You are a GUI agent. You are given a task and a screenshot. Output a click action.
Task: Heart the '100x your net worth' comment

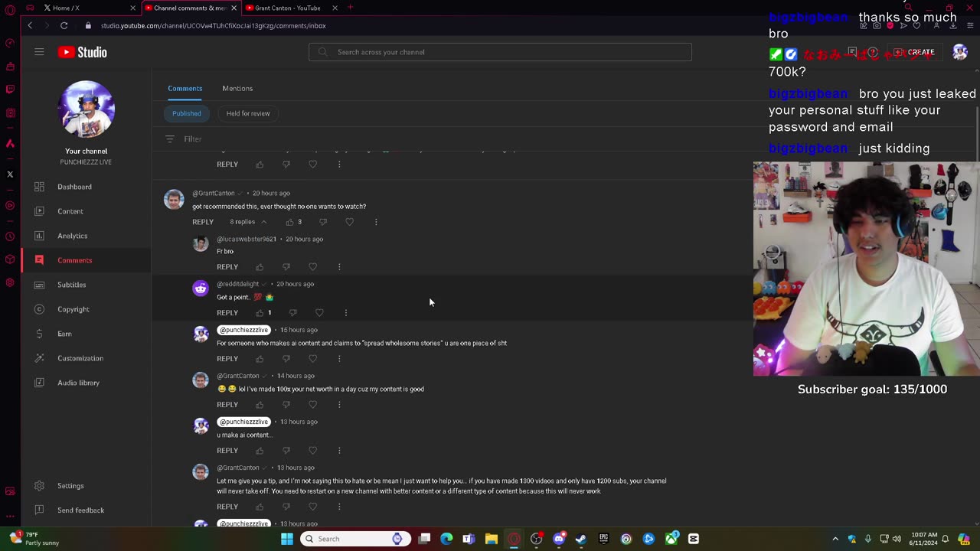312,405
